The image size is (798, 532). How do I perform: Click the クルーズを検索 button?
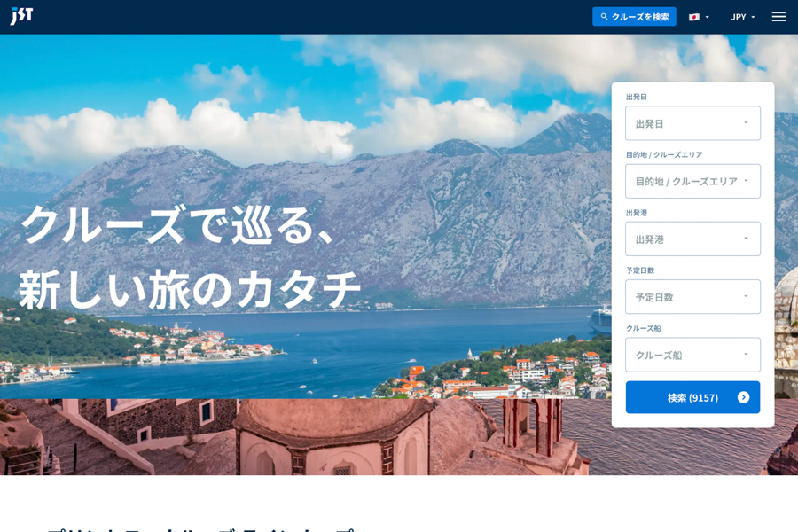coord(634,17)
